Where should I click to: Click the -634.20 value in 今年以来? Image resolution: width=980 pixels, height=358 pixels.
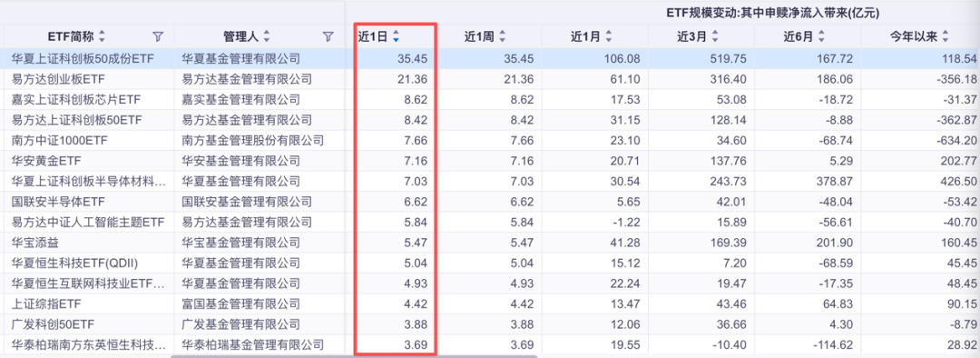956,141
